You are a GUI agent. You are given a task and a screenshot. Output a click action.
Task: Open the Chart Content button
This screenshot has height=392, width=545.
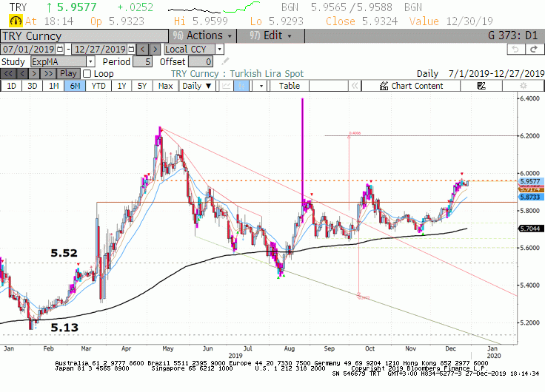(411, 86)
